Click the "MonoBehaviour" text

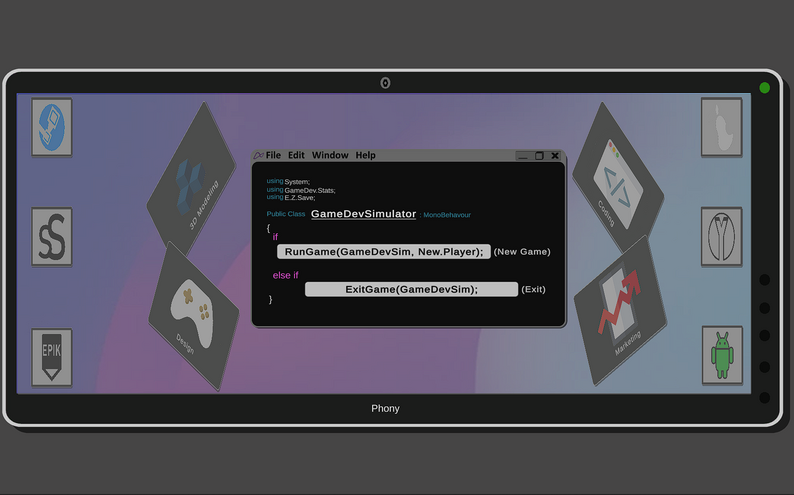point(447,215)
